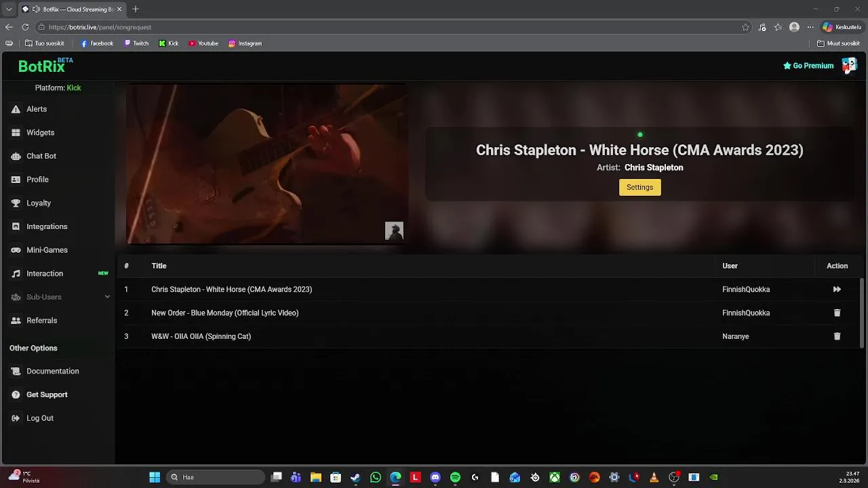Click the yellow Settings button
This screenshot has height=488, width=868.
tap(639, 187)
